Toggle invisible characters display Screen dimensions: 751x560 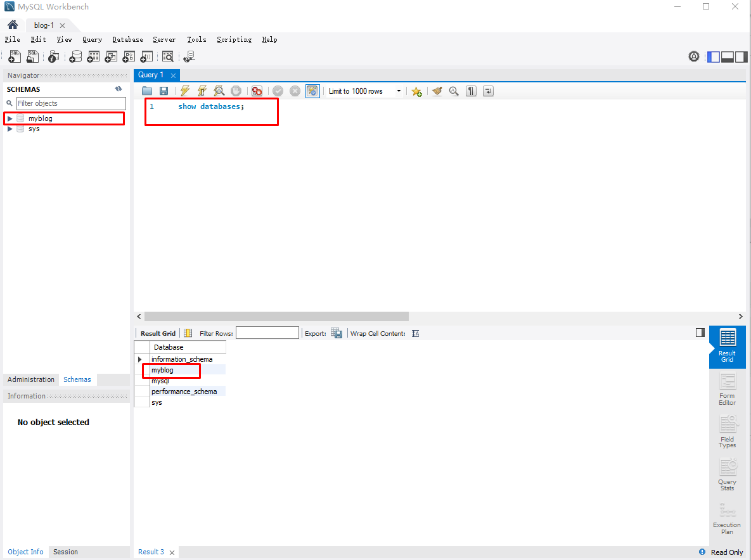tap(471, 91)
